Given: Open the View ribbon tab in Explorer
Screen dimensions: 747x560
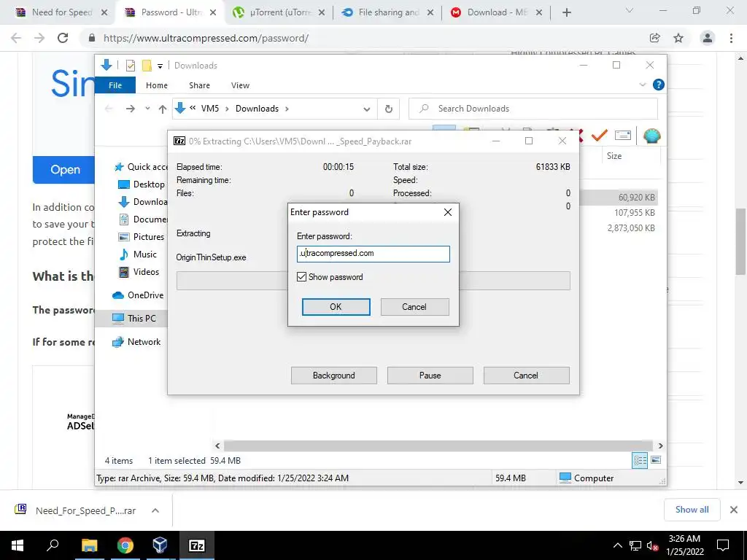Looking at the screenshot, I should [x=240, y=85].
